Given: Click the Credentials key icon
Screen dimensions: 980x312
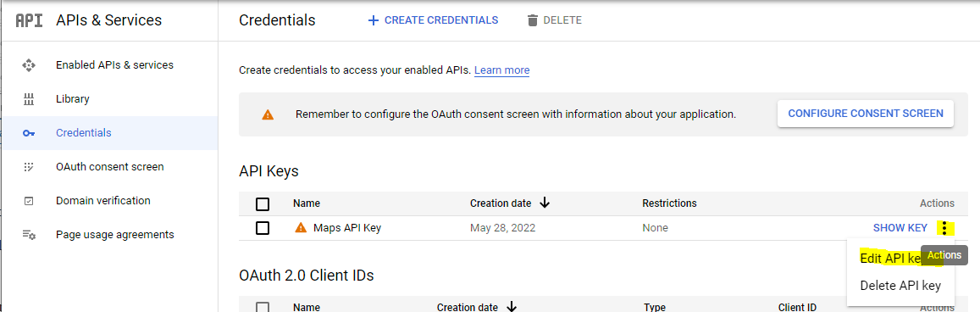Looking at the screenshot, I should point(29,133).
